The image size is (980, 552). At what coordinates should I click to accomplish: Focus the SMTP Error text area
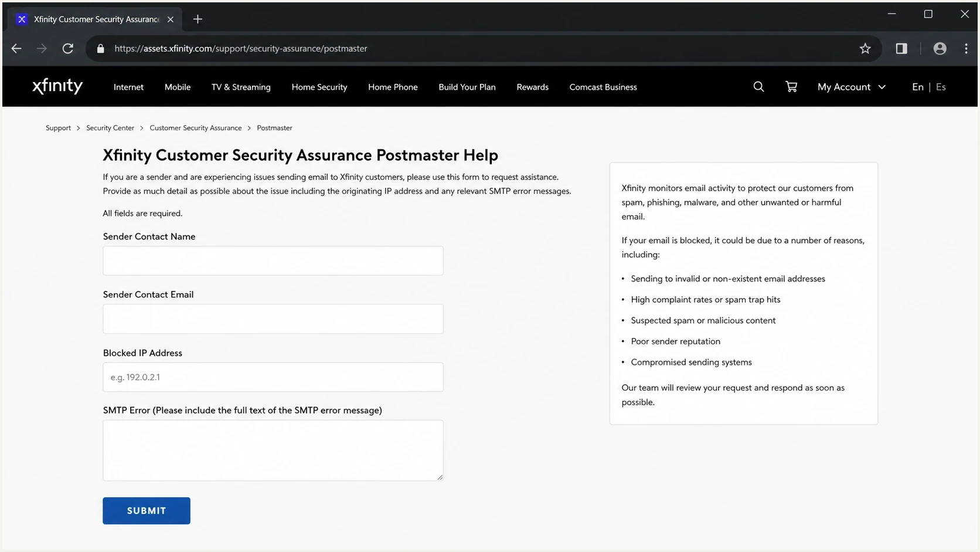click(x=273, y=451)
